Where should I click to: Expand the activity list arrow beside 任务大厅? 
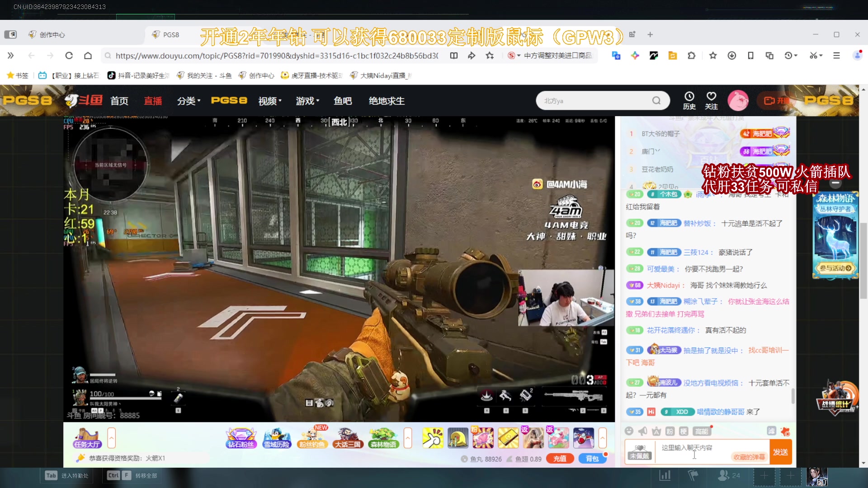click(111, 438)
